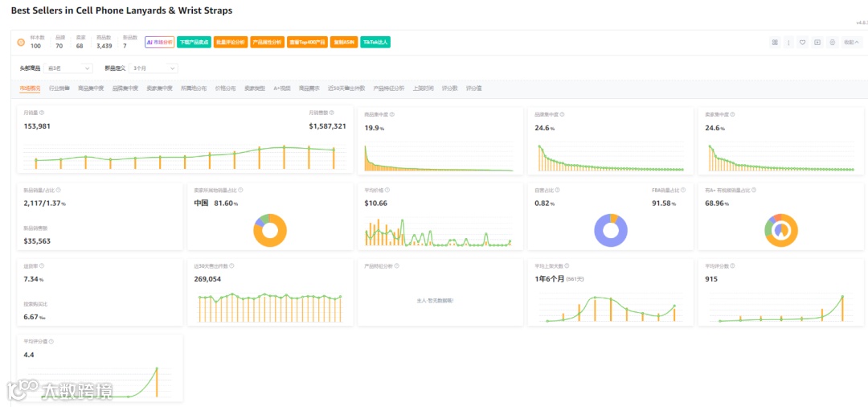Click help icon next to 退货率
This screenshot has width=868, height=407.
(42, 265)
